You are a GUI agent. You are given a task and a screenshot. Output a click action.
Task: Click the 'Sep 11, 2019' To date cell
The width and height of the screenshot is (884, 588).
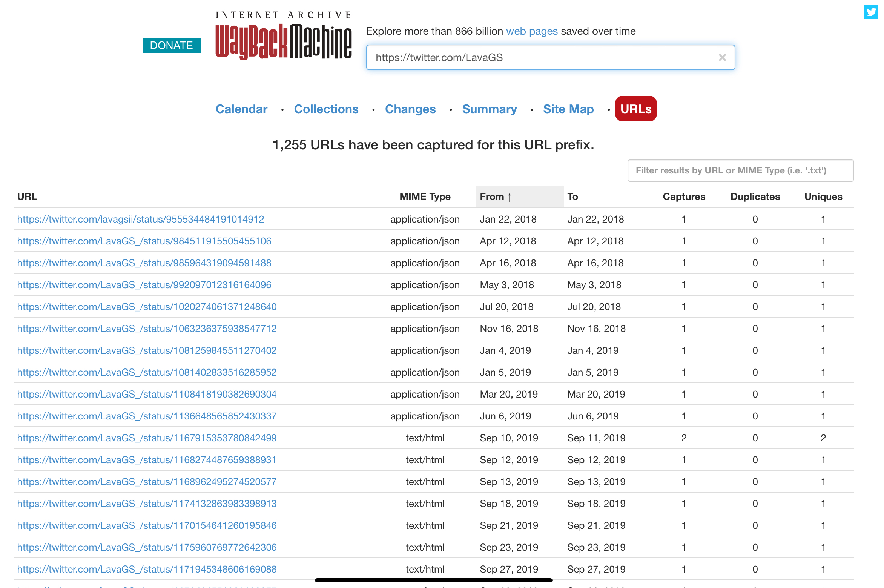[596, 438]
